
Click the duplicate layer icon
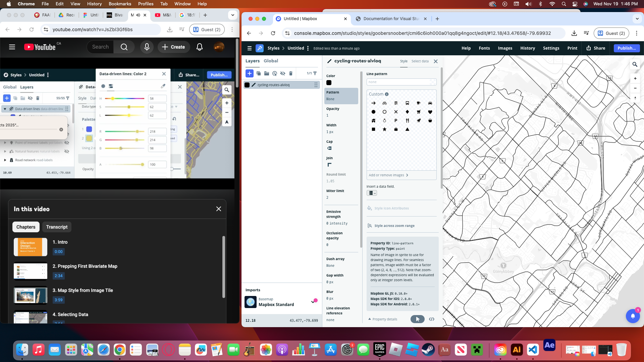[x=259, y=73]
